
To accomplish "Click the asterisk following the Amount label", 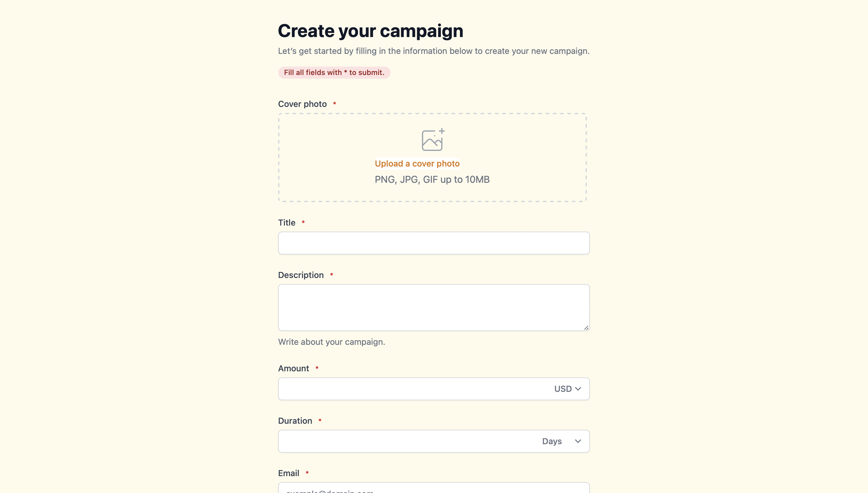I will click(316, 368).
